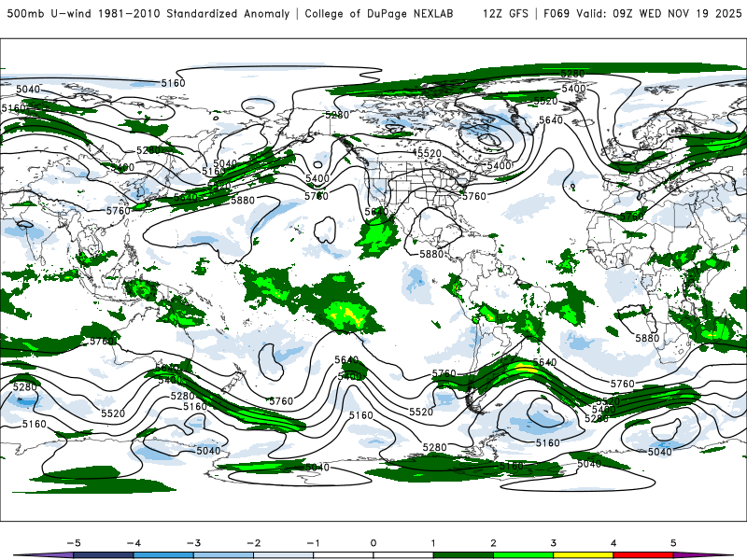The image size is (747, 560).
Task: Click the '5' label on the color bar
Action: click(673, 543)
